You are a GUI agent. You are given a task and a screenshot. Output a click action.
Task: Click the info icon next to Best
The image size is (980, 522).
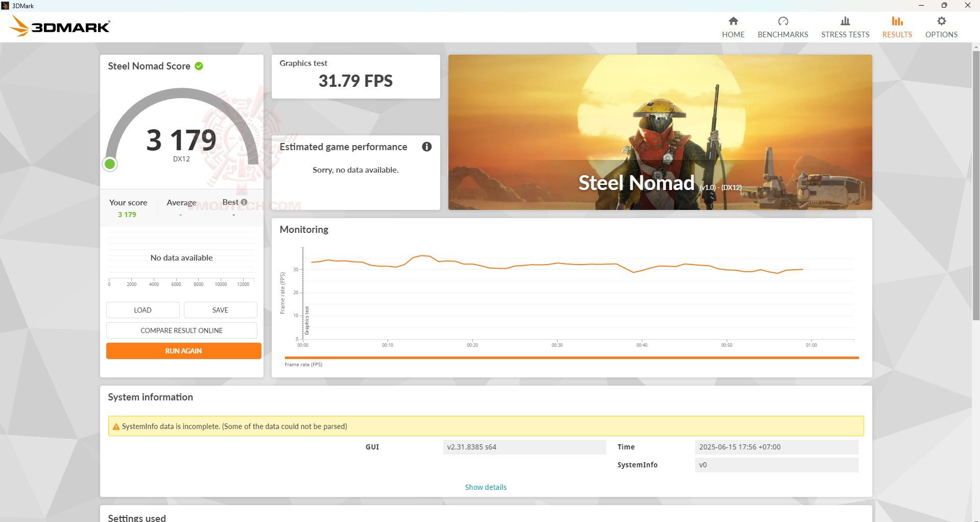pos(244,202)
